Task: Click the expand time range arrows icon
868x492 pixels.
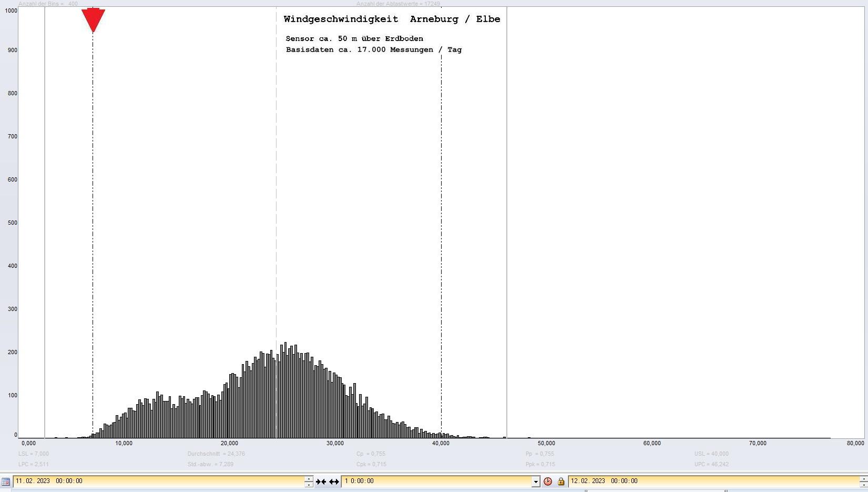Action: click(334, 481)
